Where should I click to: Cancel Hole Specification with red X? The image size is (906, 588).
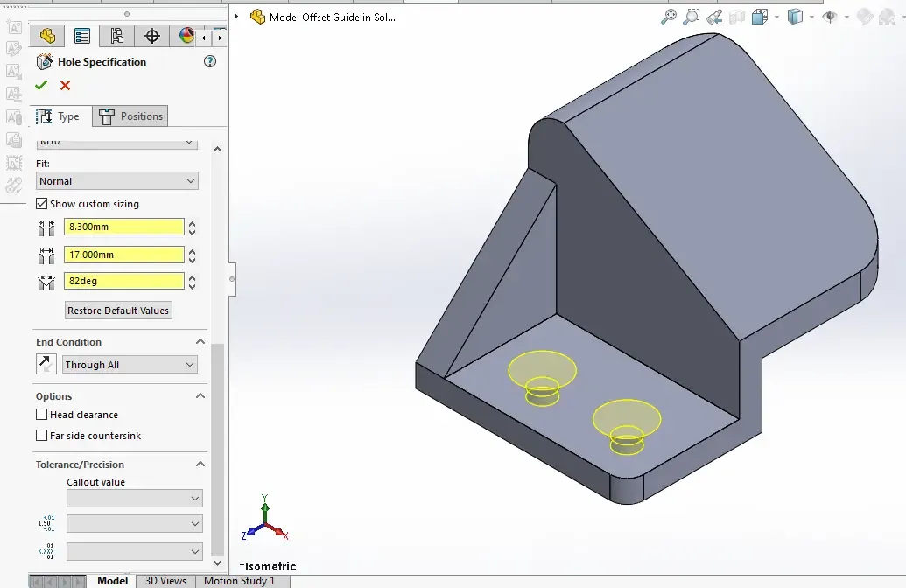click(65, 85)
